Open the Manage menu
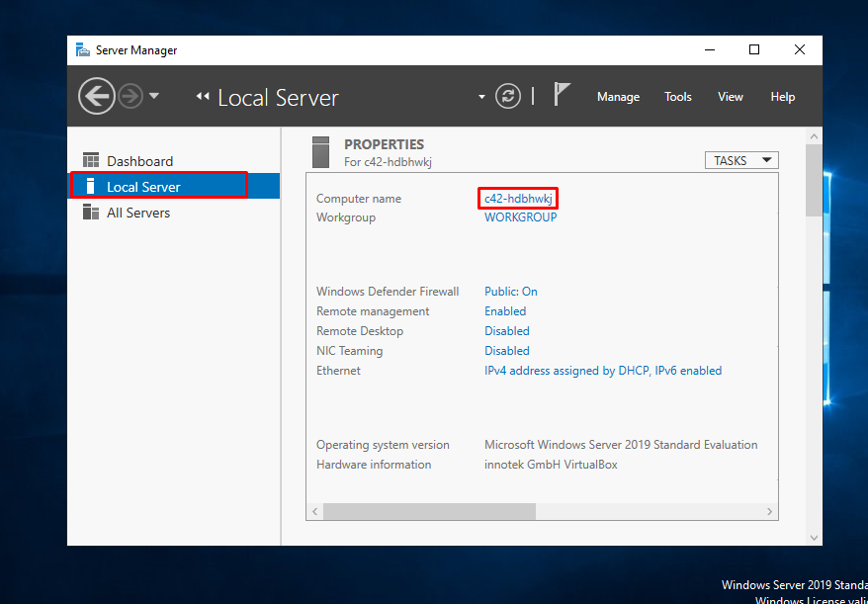 tap(618, 96)
